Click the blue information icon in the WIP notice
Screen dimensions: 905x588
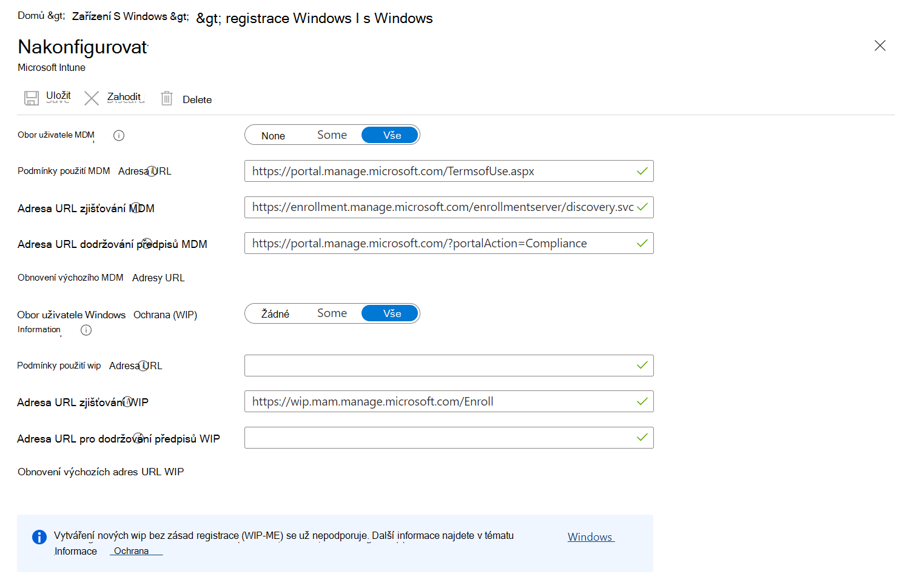click(39, 537)
